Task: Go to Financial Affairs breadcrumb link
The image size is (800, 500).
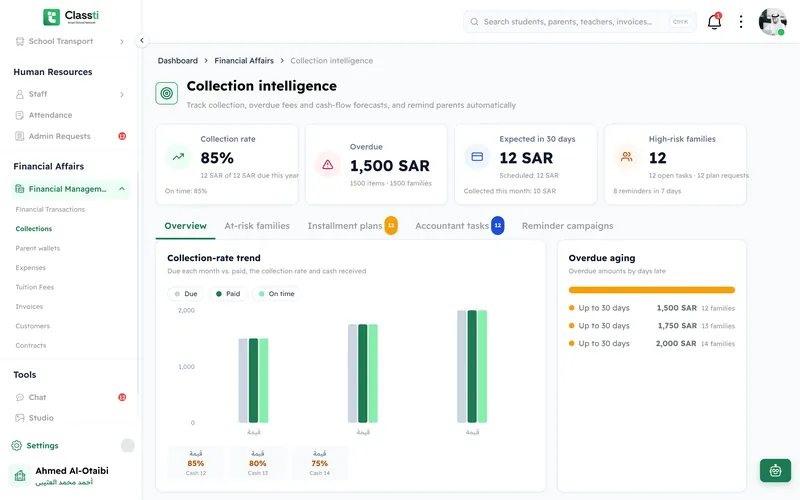Action: 244,61
